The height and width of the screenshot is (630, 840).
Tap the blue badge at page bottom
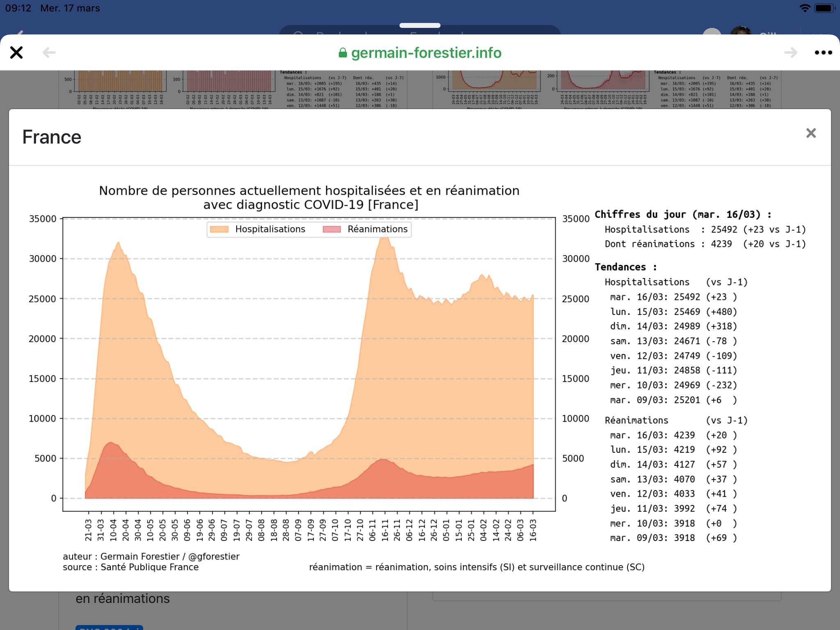pos(109,627)
